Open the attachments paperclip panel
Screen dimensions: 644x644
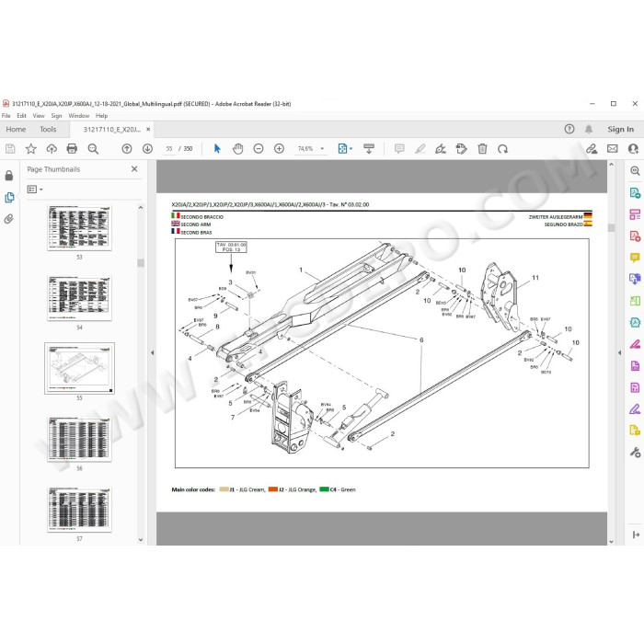coord(9,219)
